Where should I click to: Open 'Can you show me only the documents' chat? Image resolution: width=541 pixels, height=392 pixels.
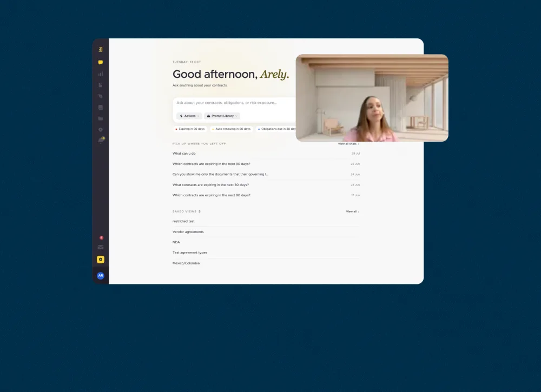point(266,175)
